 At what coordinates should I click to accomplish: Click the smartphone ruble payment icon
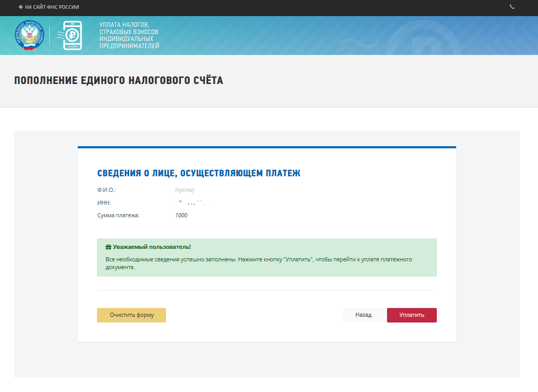(72, 36)
